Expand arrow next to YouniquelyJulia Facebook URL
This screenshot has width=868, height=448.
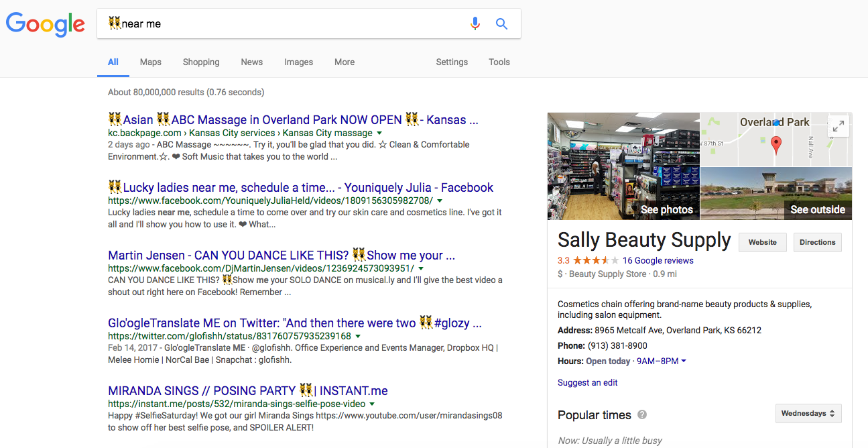440,201
